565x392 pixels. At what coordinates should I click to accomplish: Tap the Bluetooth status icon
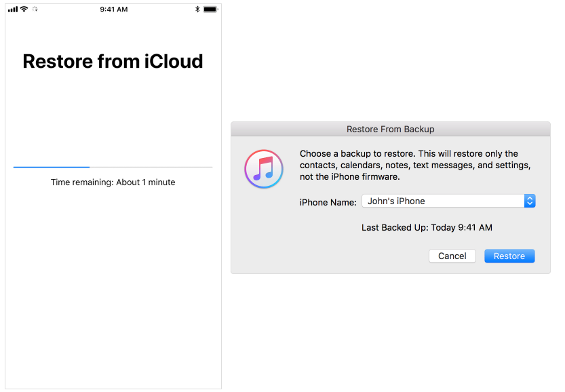click(197, 9)
